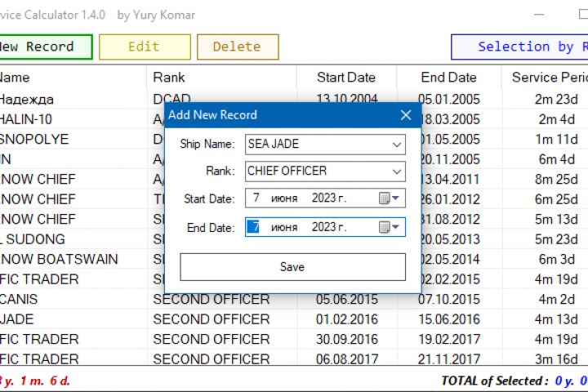Viewport: 588px width, 392px height.
Task: Click the TOTAL of Selected status text
Action: click(495, 381)
